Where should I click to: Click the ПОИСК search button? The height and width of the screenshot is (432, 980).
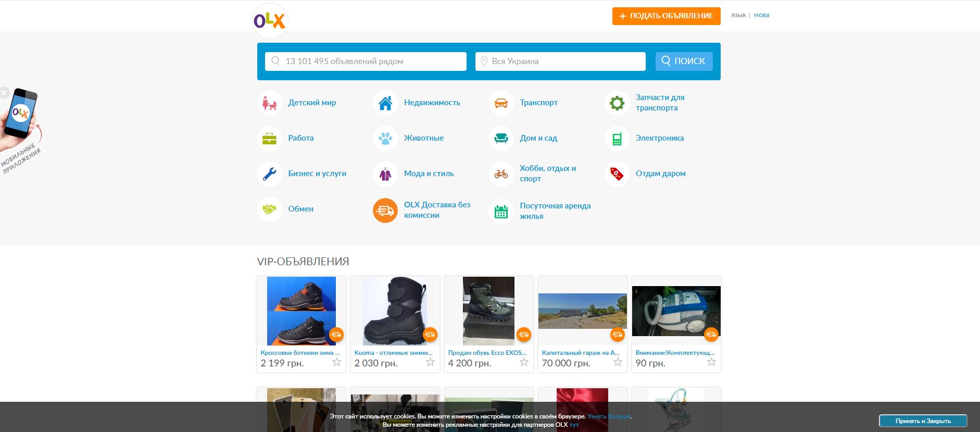coord(684,61)
